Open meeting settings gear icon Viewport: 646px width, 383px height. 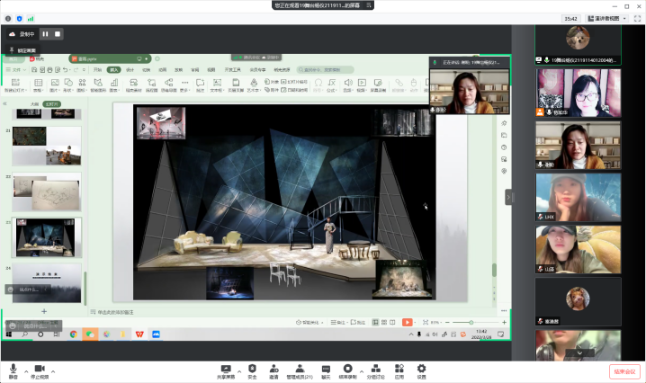pyautogui.click(x=421, y=371)
